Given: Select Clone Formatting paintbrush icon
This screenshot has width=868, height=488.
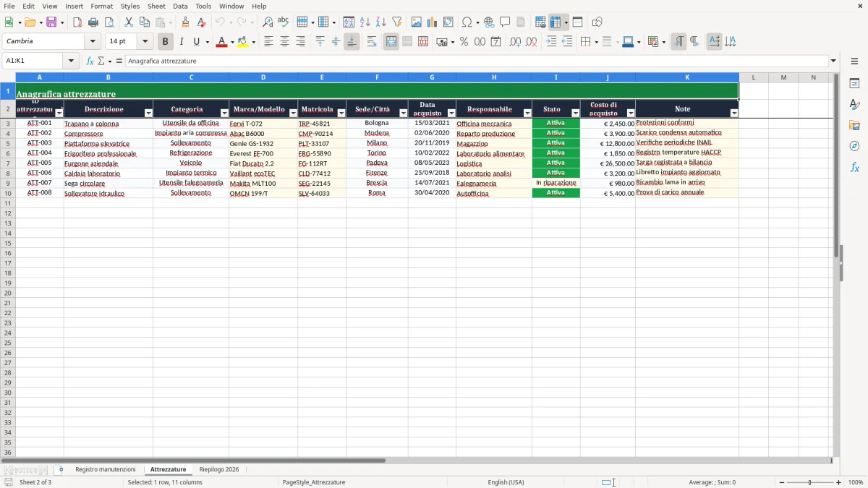Looking at the screenshot, I should [186, 22].
